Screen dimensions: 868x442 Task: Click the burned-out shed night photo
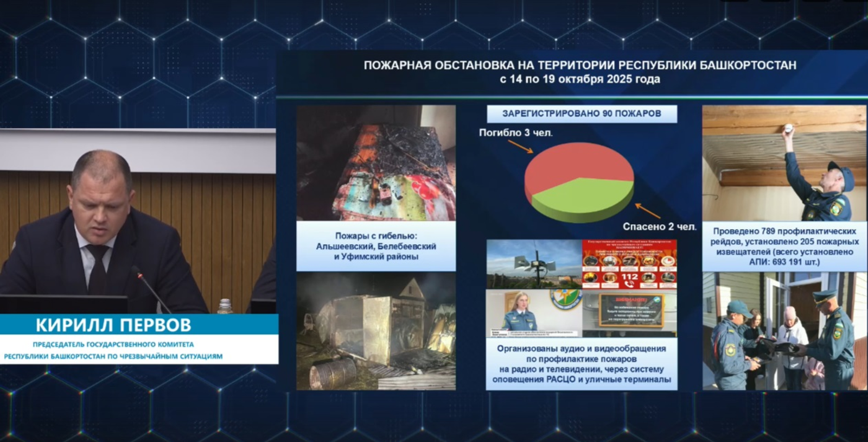376,331
